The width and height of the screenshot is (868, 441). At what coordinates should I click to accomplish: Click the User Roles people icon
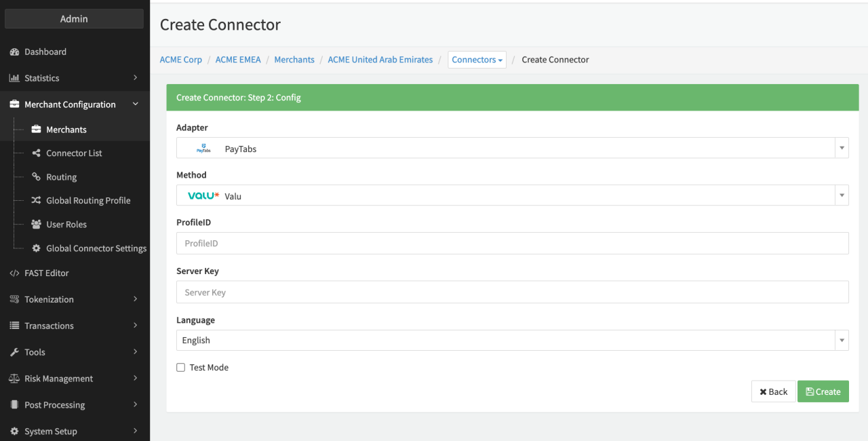click(x=36, y=225)
